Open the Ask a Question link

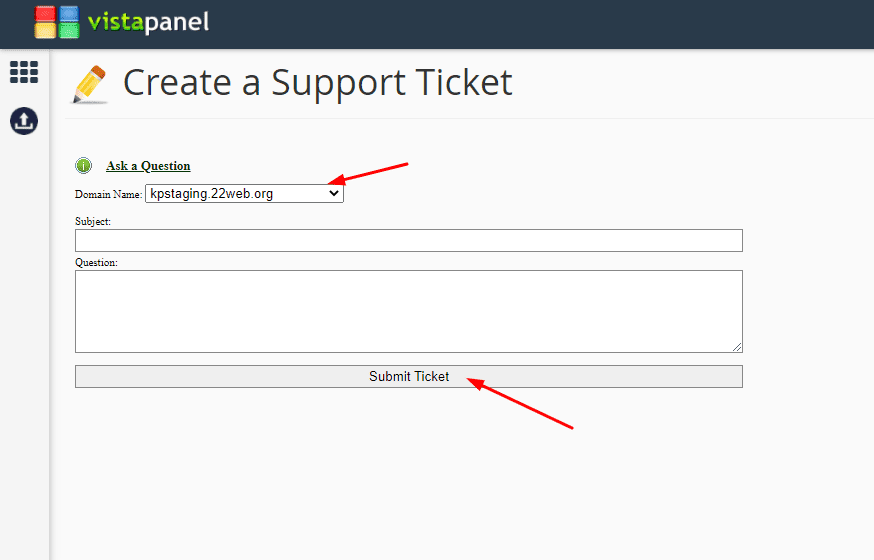[x=148, y=166]
